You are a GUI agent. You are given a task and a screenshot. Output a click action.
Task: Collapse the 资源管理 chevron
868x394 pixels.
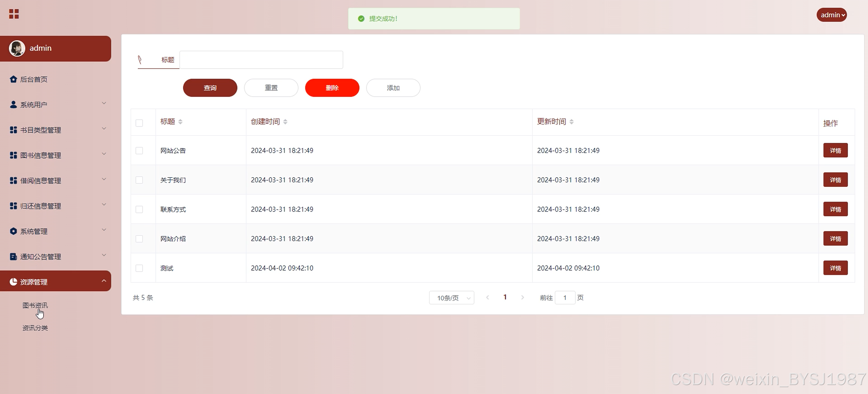pos(104,281)
